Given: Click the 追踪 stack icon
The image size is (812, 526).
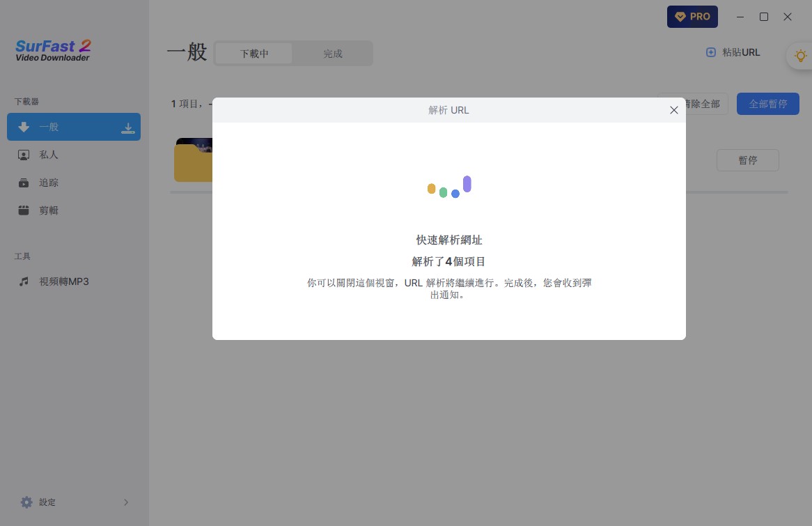Looking at the screenshot, I should [x=24, y=183].
